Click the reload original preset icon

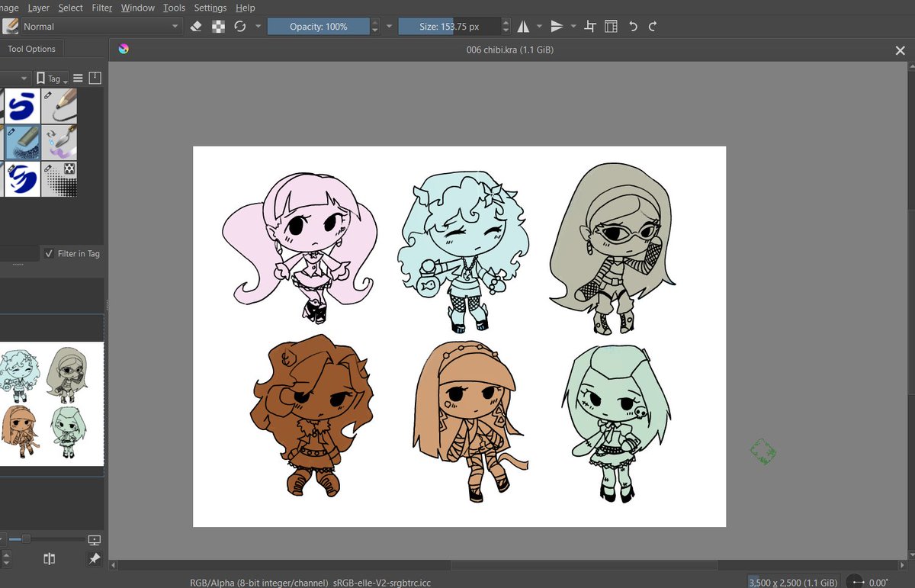240,26
